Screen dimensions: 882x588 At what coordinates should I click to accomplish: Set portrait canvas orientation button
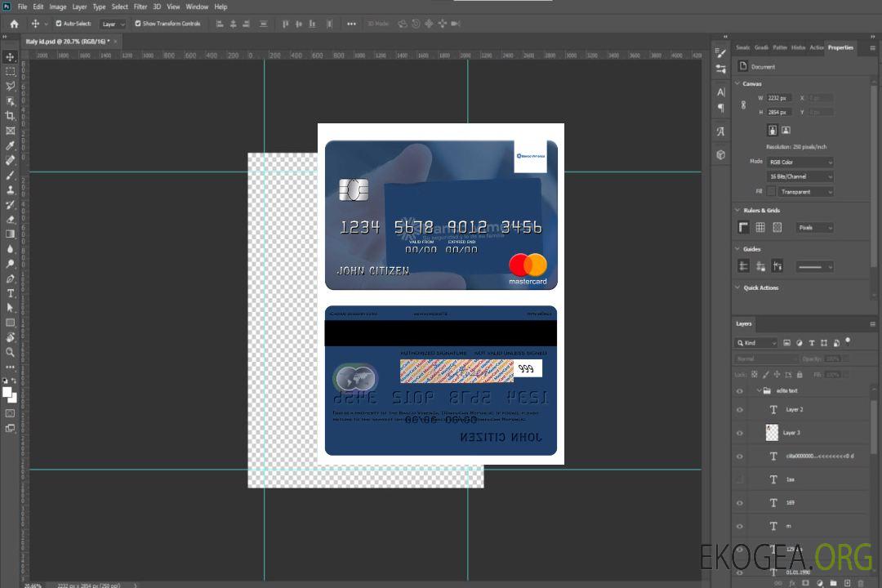773,130
